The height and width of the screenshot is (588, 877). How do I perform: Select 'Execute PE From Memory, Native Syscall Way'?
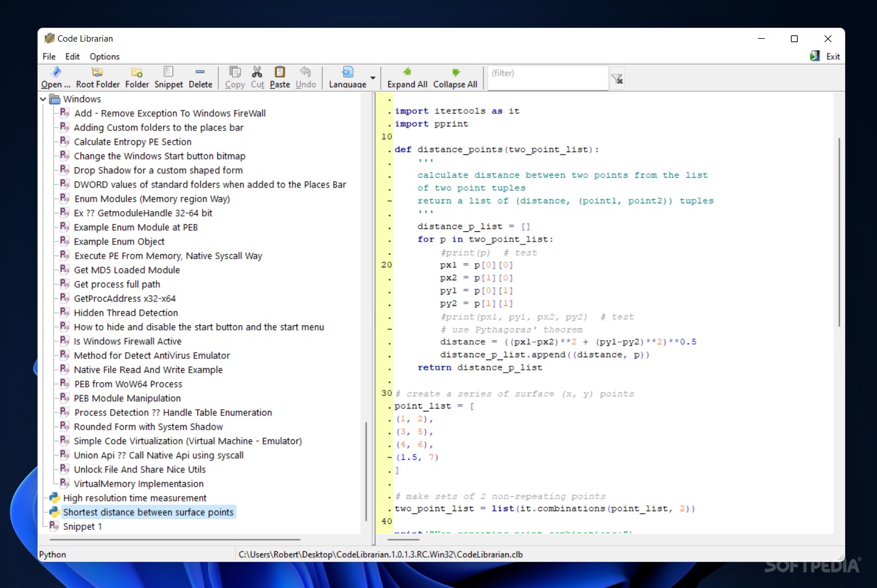coord(168,256)
